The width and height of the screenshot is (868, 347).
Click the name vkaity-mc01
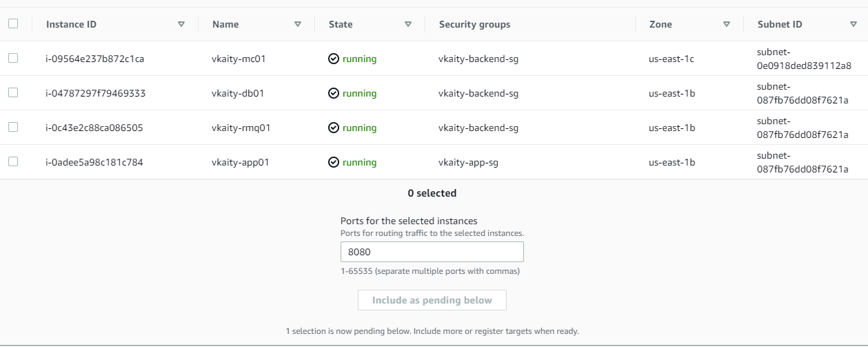239,59
